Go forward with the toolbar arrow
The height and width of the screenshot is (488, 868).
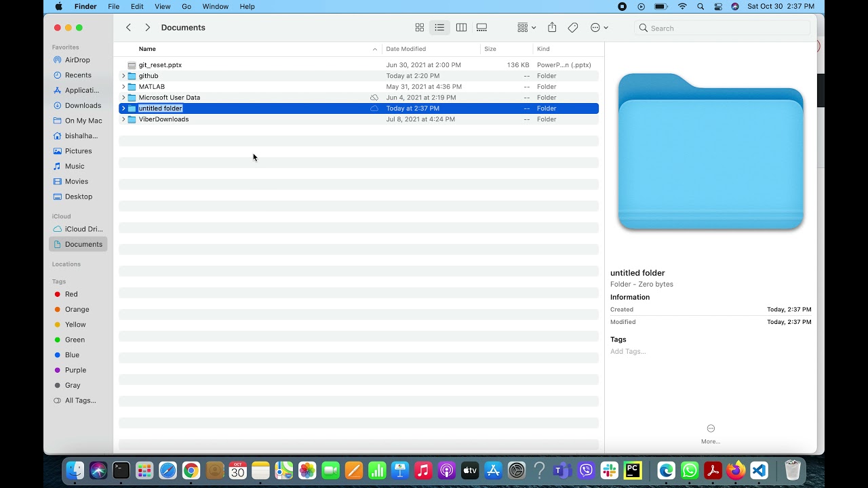pos(147,28)
